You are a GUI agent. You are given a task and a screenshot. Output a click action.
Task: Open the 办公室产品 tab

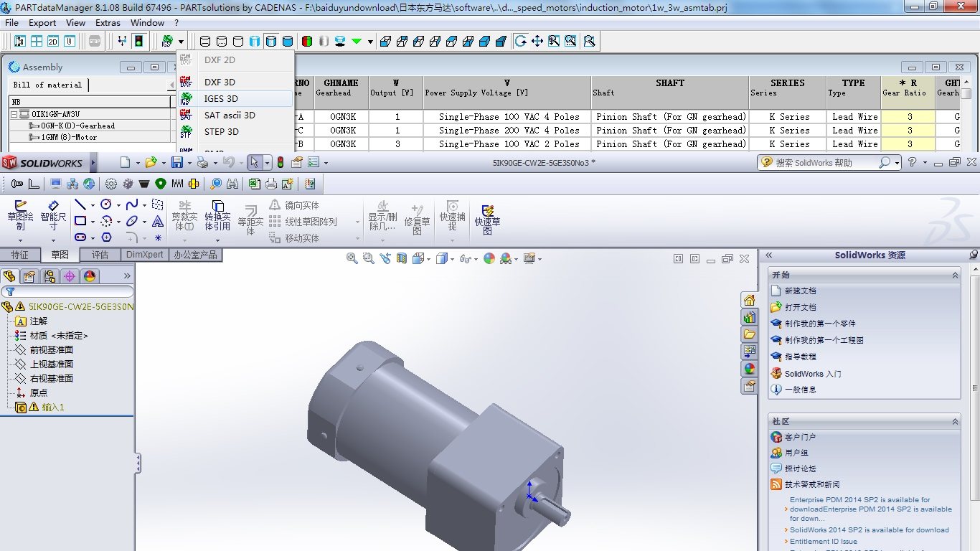click(x=195, y=255)
